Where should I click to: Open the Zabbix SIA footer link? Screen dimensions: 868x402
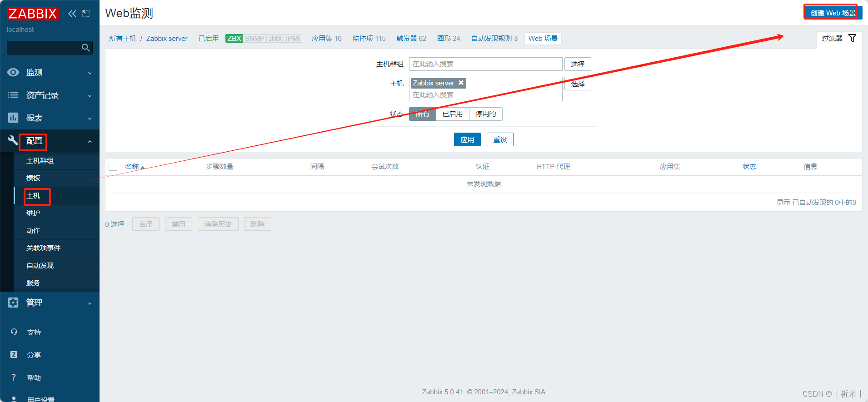[529, 392]
